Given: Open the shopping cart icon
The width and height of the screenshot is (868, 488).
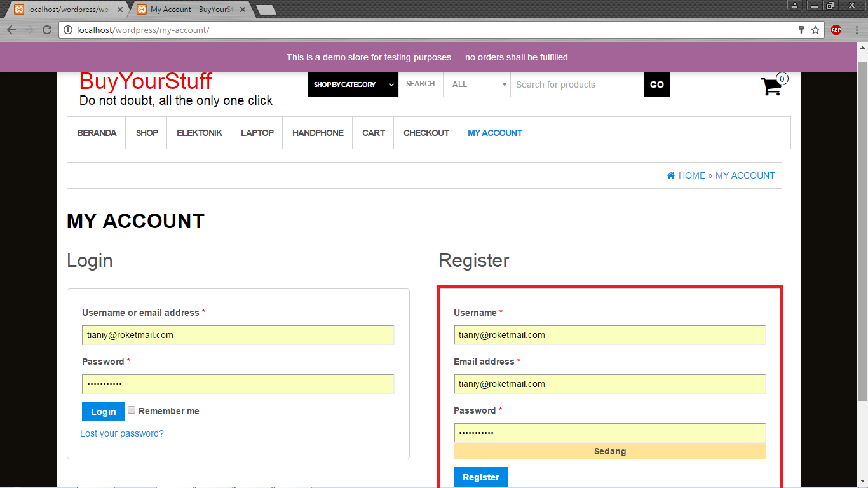Looking at the screenshot, I should [771, 87].
